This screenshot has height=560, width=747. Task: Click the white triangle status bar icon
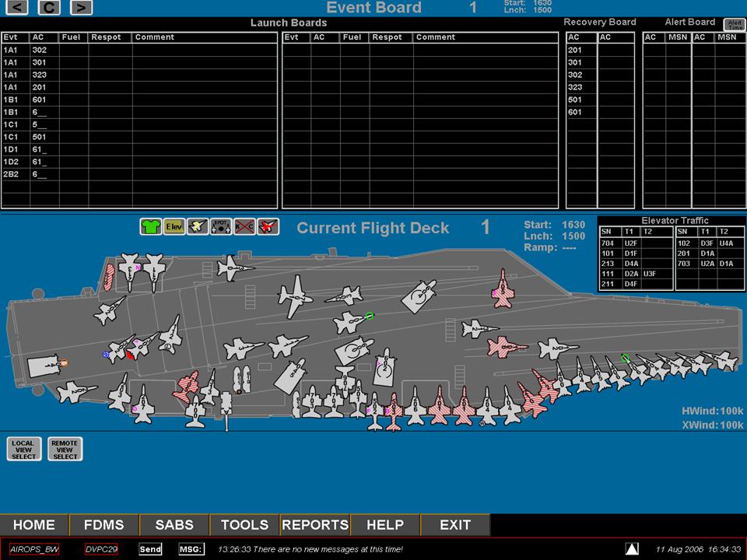632,549
